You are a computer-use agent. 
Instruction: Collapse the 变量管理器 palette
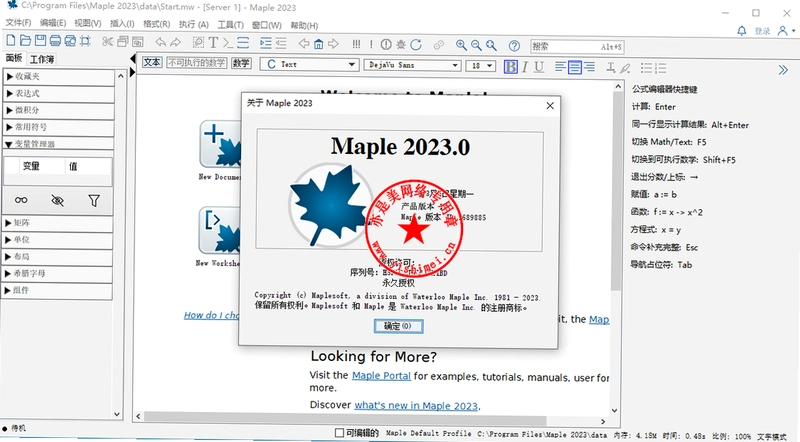pos(58,144)
